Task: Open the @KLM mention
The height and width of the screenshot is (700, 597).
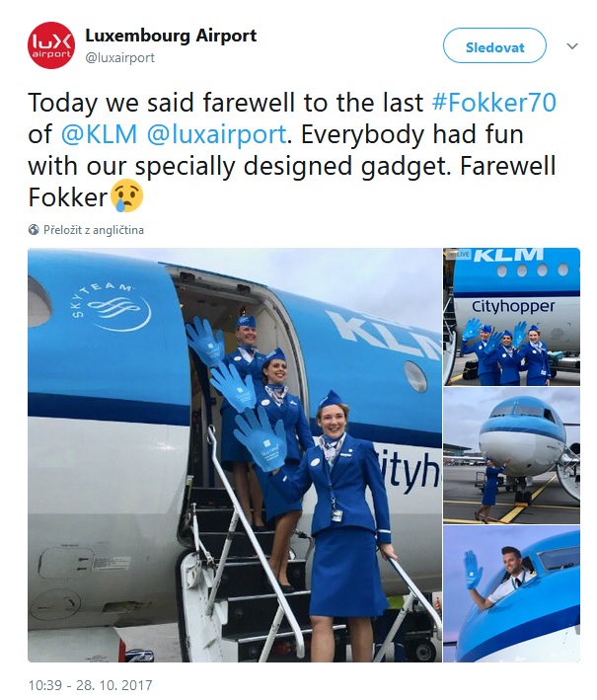Action: [x=99, y=134]
